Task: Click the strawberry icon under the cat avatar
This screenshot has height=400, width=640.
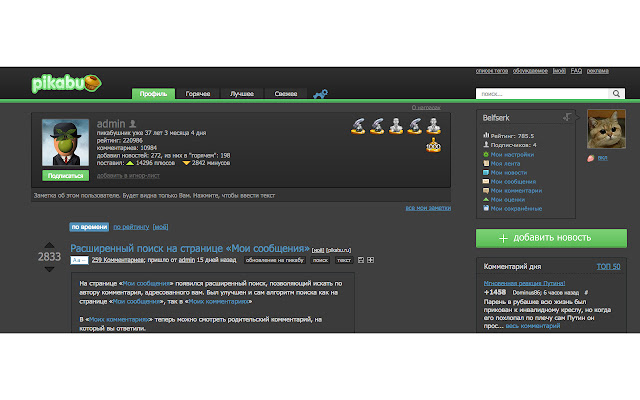Action: point(591,158)
